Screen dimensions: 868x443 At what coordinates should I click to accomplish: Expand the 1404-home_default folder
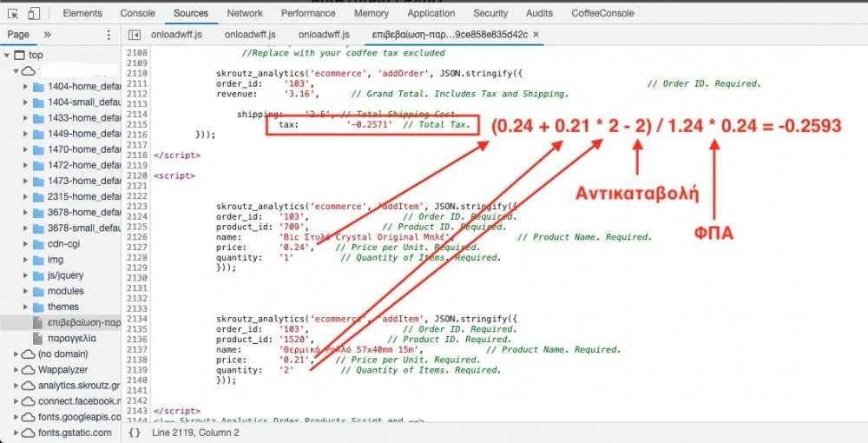click(25, 86)
